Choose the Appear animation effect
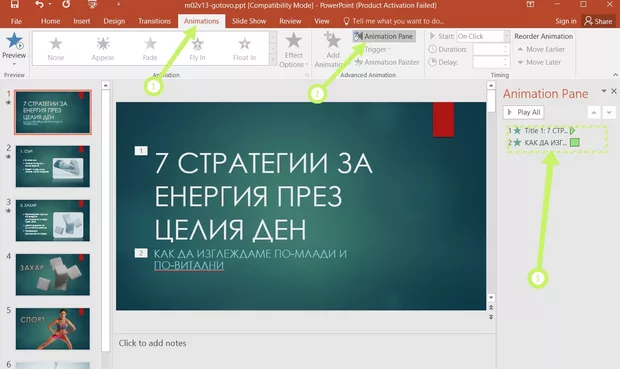 click(x=103, y=49)
